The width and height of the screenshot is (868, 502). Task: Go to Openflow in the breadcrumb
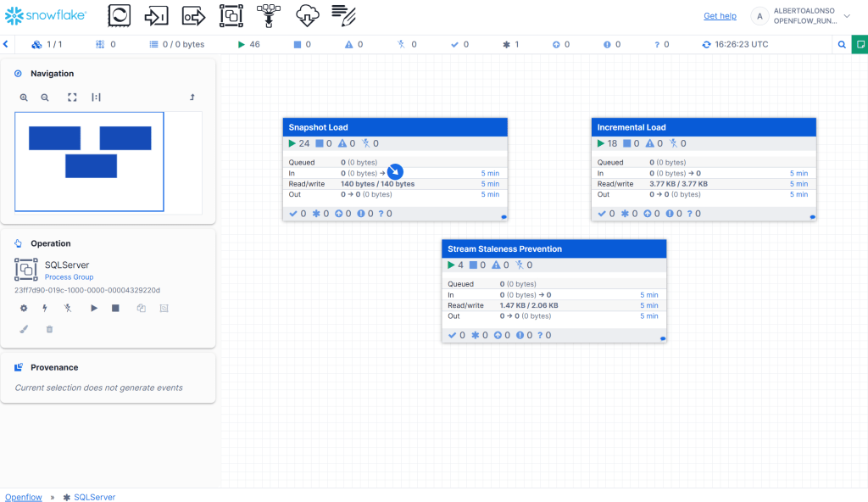click(24, 497)
